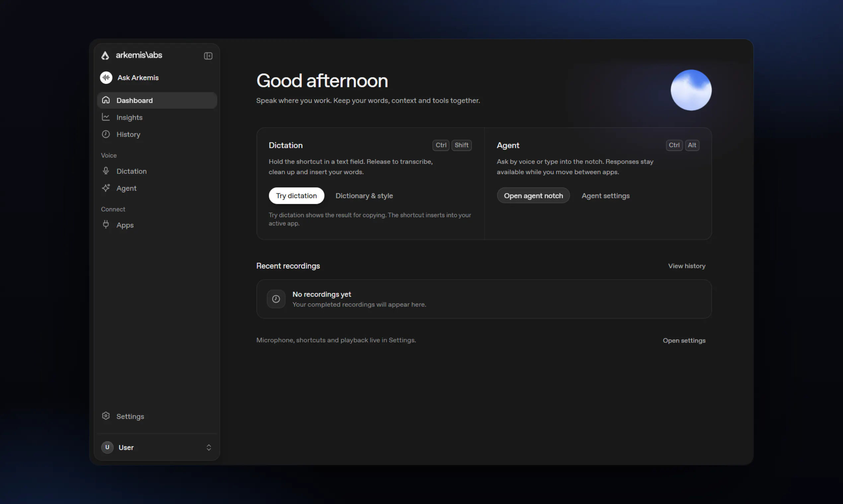Open Ask Arkemis text label
The height and width of the screenshot is (504, 843).
point(138,78)
